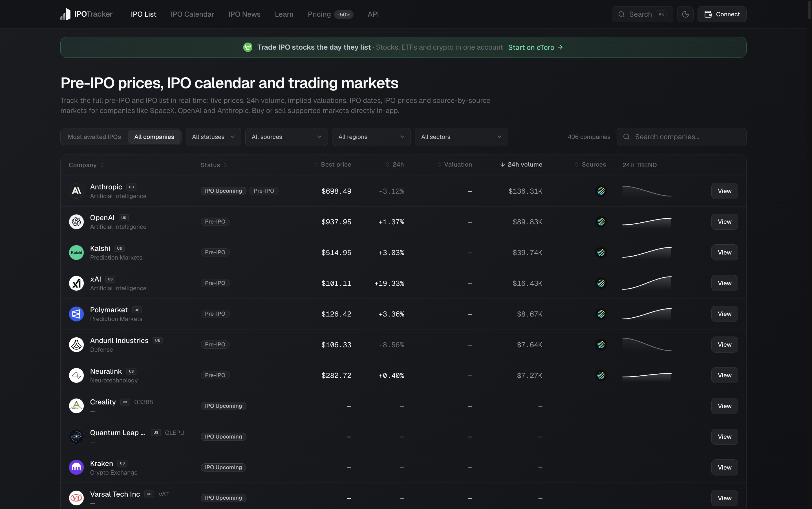Click the Neuralink company logo
812x509 pixels.
(76, 375)
